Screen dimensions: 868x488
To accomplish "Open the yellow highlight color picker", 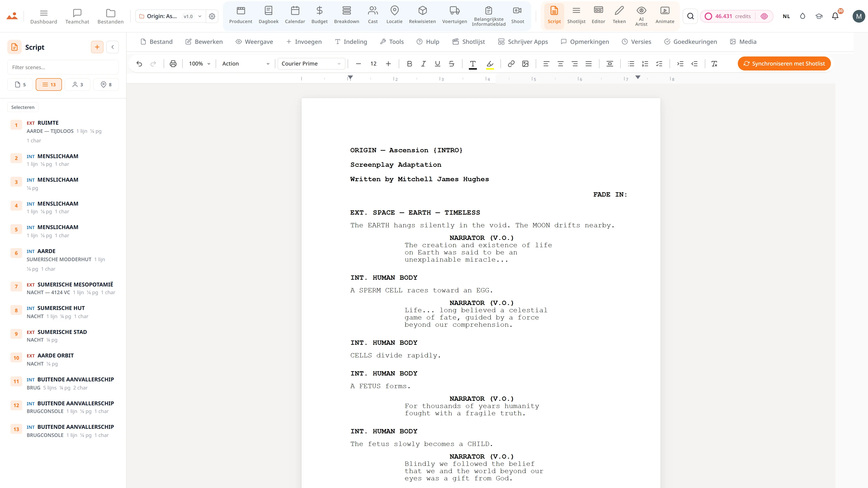I will click(490, 64).
